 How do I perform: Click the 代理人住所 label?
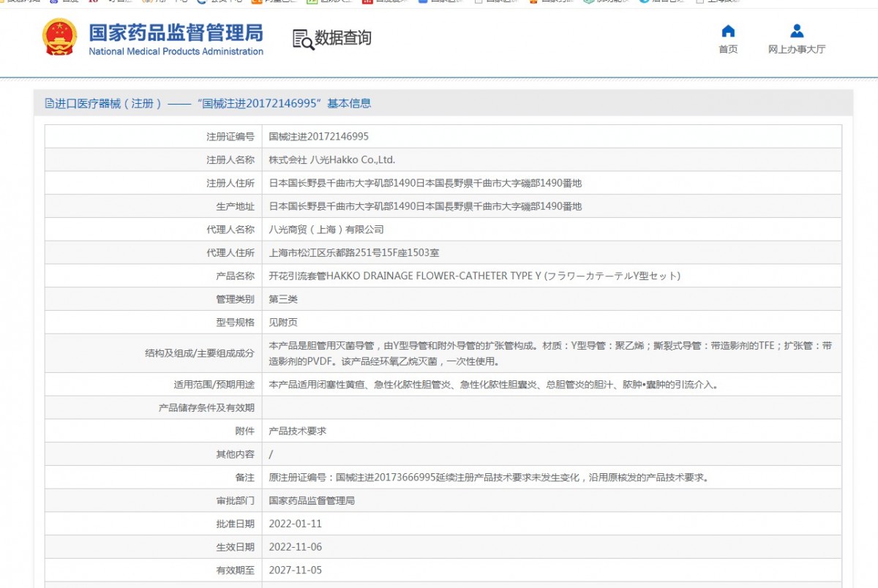230,253
